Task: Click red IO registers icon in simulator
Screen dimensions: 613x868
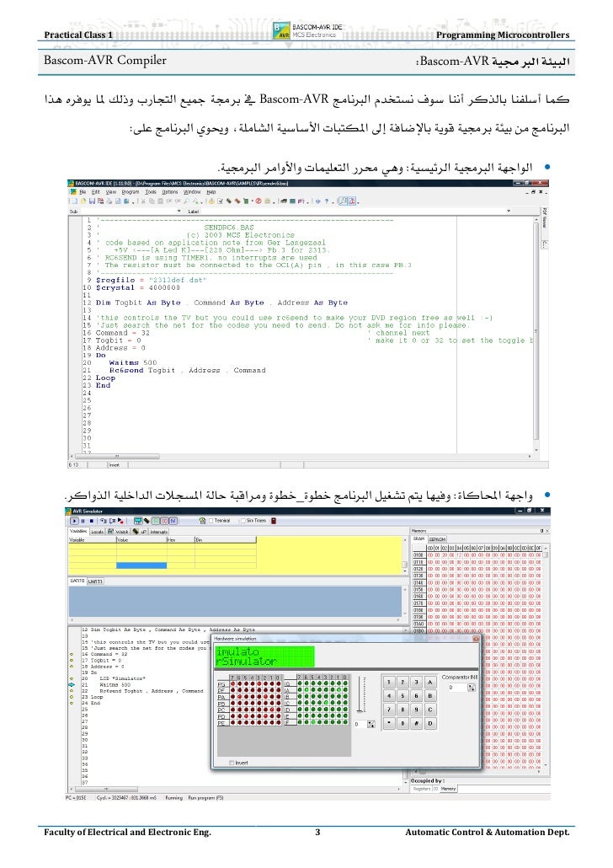Action: pyautogui.click(x=164, y=521)
